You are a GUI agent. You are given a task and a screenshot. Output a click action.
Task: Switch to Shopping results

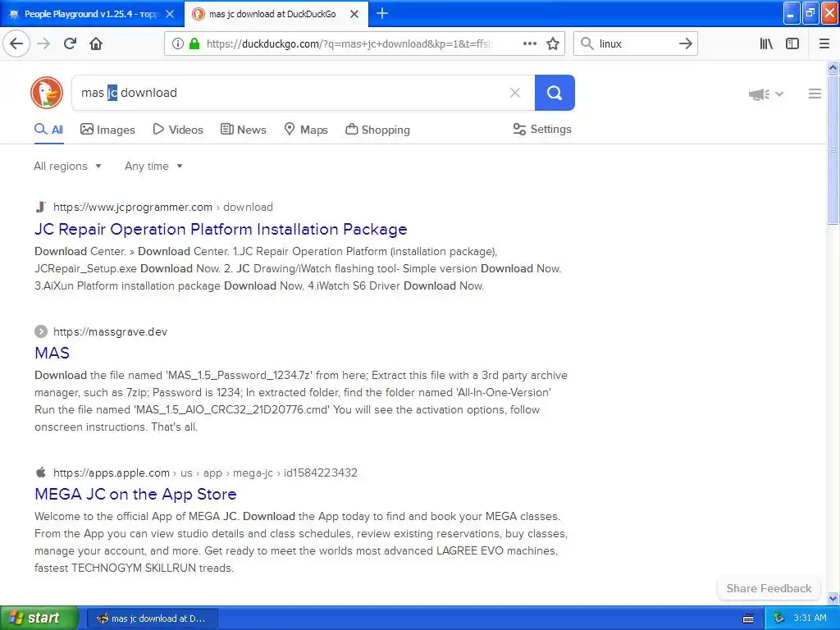coord(377,130)
